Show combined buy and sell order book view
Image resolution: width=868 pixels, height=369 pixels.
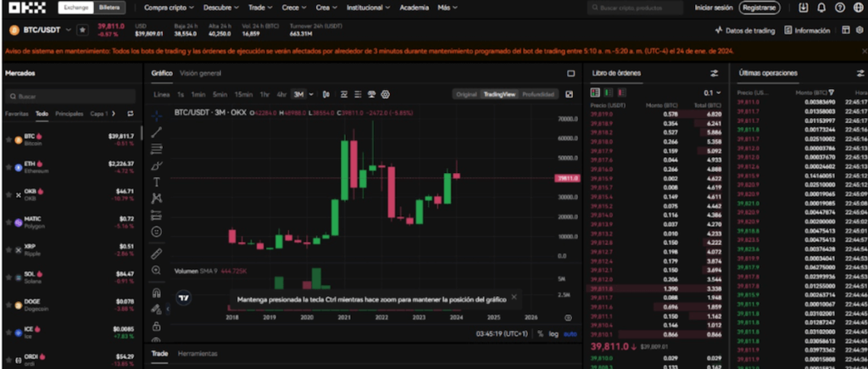[595, 92]
